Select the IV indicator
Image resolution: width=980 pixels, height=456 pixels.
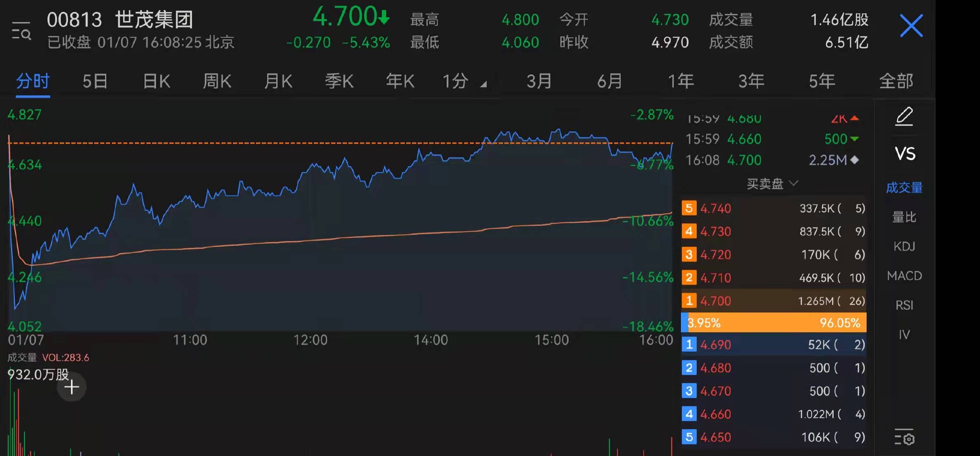pos(904,334)
